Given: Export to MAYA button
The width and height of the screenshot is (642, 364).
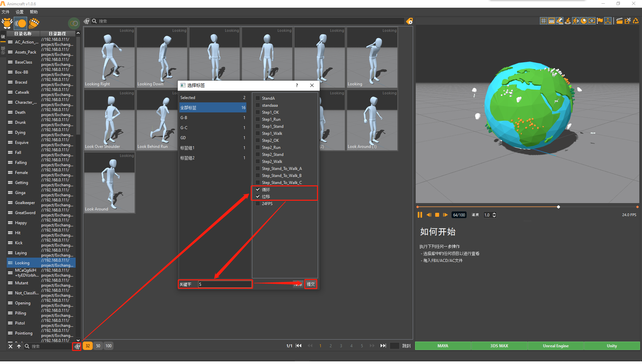Looking at the screenshot, I should tap(443, 346).
